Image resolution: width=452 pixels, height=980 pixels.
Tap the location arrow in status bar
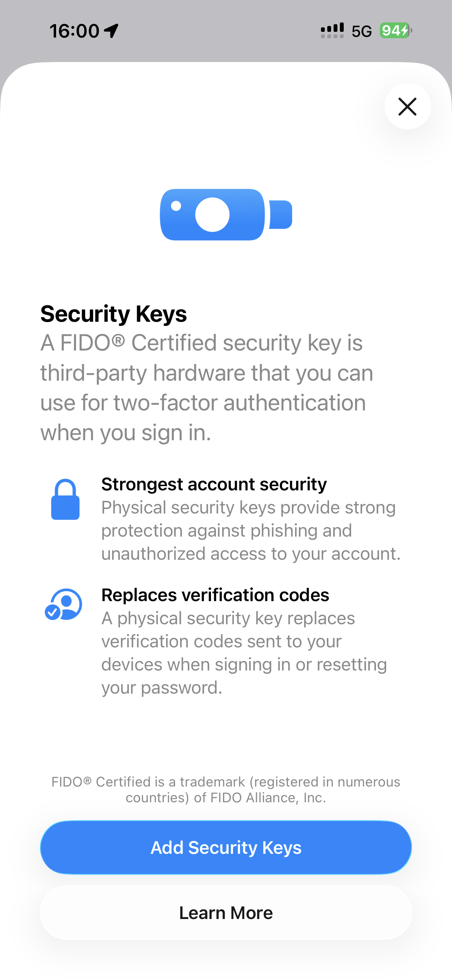coord(111,30)
